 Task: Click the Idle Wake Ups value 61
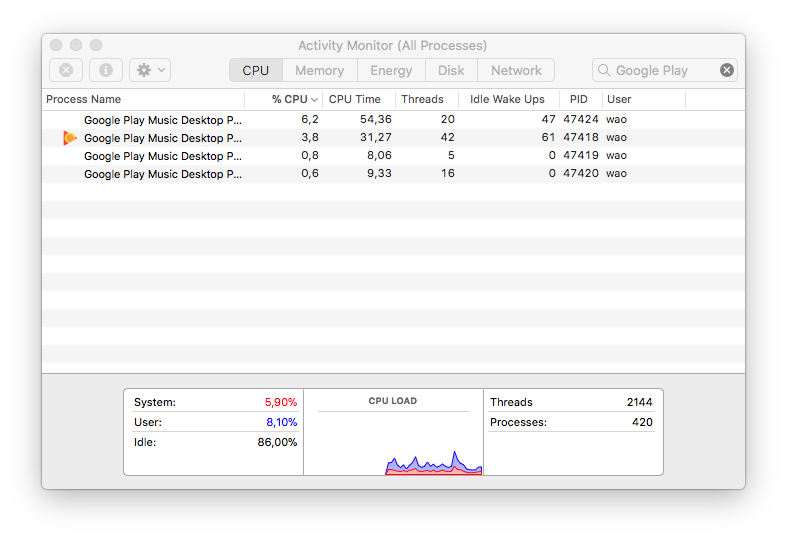click(x=548, y=138)
